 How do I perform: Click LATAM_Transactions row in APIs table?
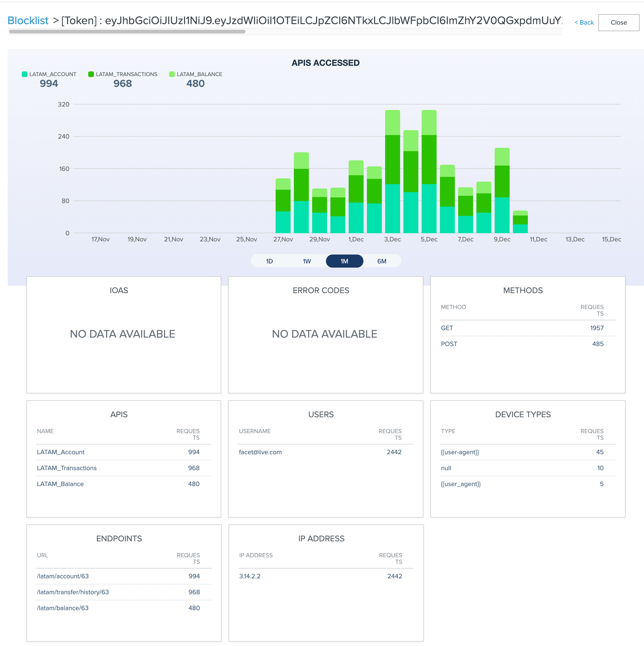pyautogui.click(x=66, y=468)
